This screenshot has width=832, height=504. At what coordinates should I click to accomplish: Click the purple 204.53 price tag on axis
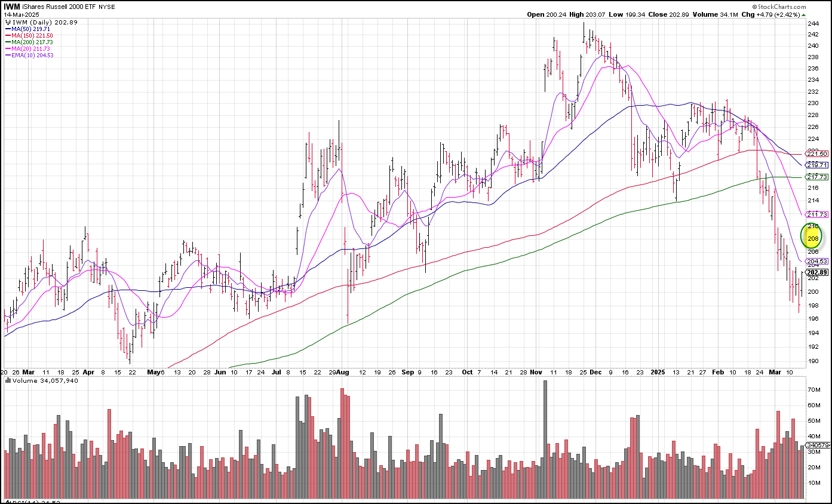coord(816,261)
